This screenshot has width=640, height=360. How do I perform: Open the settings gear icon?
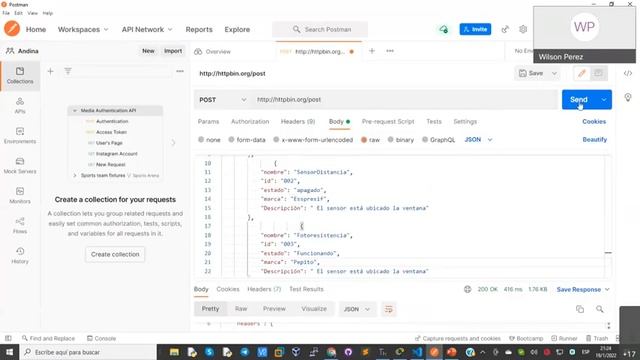coord(523,29)
